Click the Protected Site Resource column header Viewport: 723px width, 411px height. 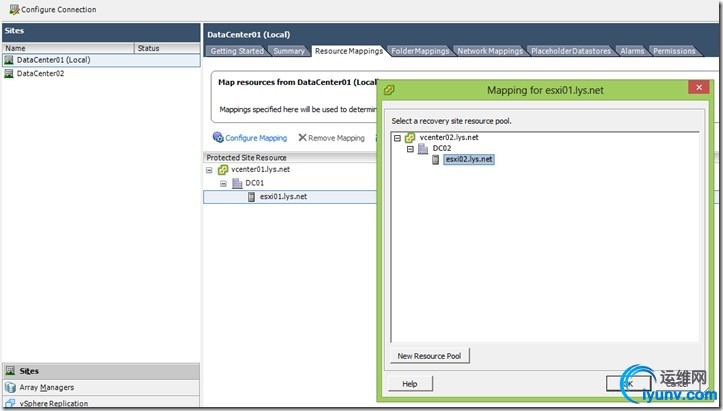click(x=290, y=158)
